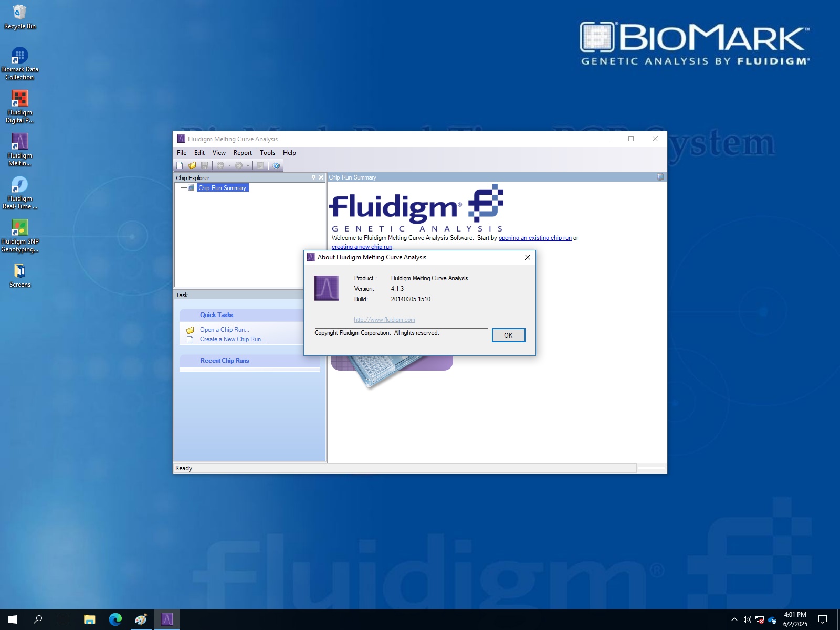This screenshot has height=630, width=840.
Task: Click the Open folder toolbar icon
Action: pyautogui.click(x=192, y=165)
